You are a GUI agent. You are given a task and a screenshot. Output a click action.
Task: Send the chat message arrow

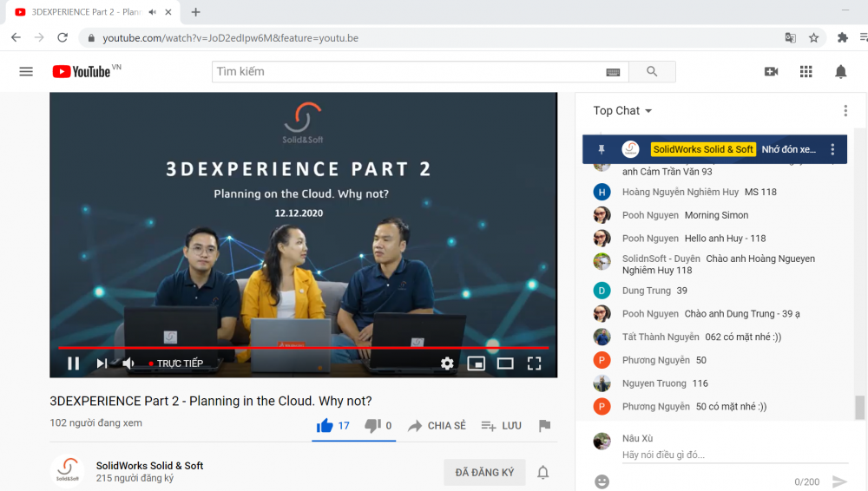839,481
